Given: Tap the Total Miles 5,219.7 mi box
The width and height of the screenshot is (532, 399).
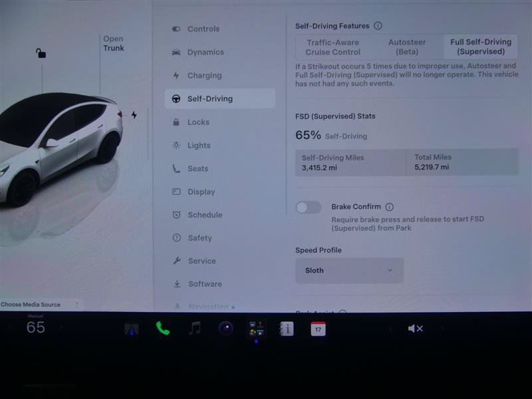Looking at the screenshot, I should (462, 162).
